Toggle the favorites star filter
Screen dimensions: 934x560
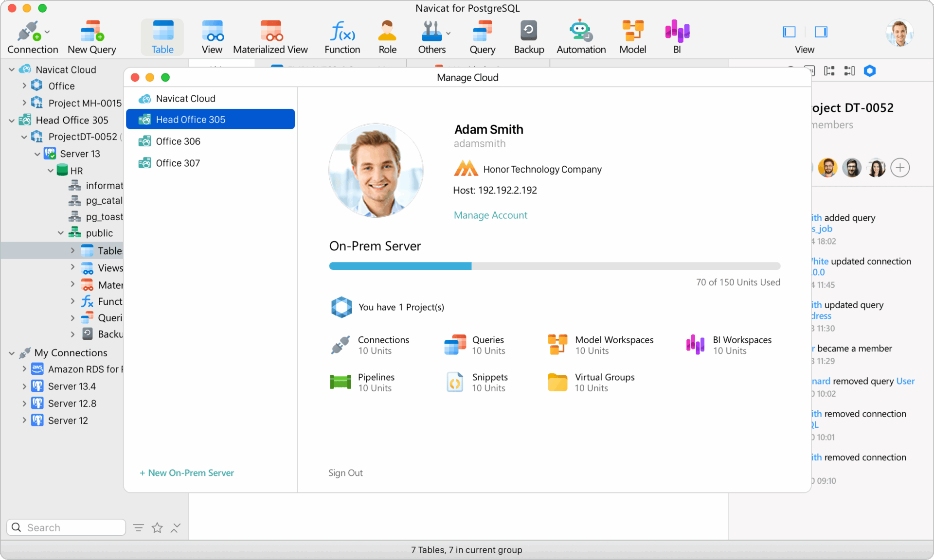(x=157, y=528)
